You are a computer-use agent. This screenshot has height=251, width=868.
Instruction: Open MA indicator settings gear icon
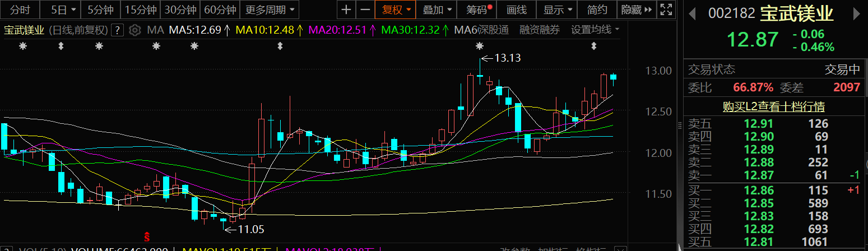tap(134, 30)
